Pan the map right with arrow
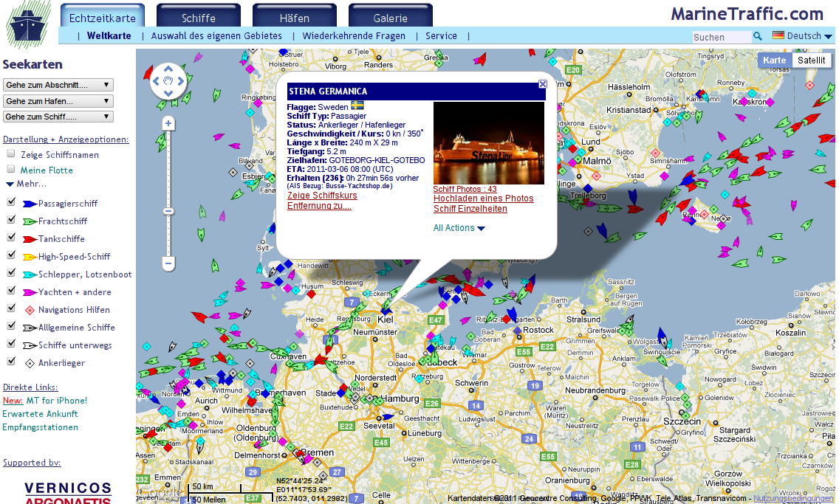The width and height of the screenshot is (839, 504). click(181, 81)
